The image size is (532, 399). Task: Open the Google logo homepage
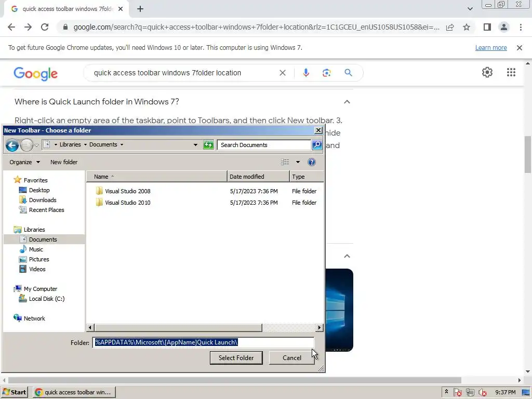(36, 74)
